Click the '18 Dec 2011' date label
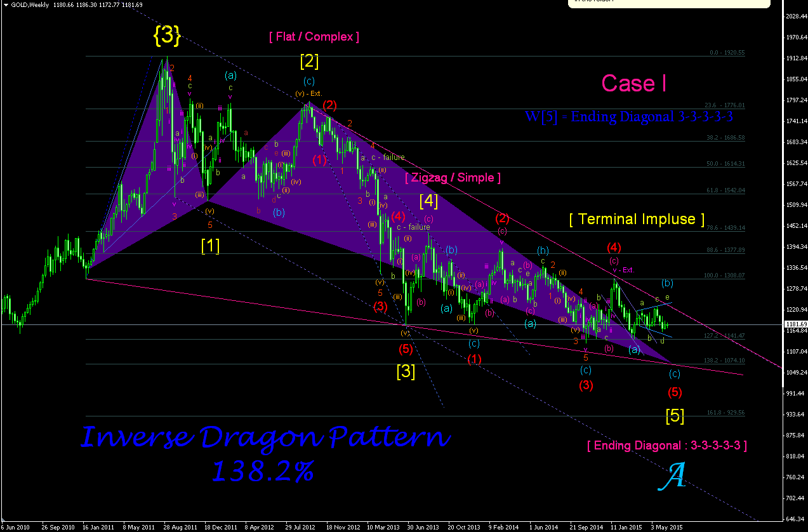This screenshot has width=808, height=532. tap(221, 527)
